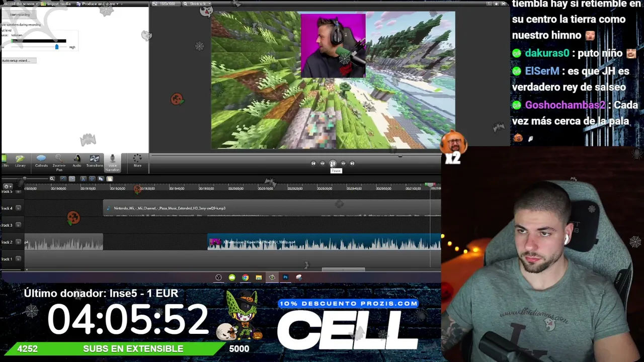This screenshot has height=362, width=644.
Task: Click the Produce and share button
Action: [x=98, y=4]
